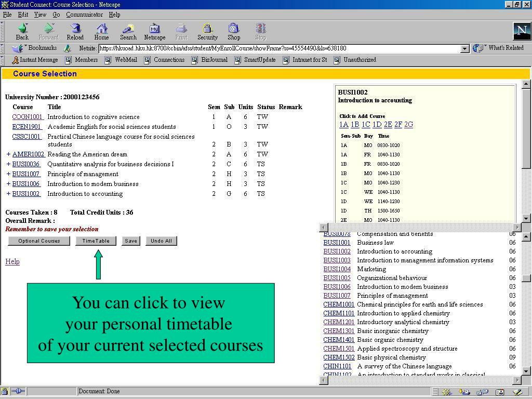The height and width of the screenshot is (399, 532).
Task: Open BizJournal bookmark in personal toolbar
Action: 209,60
